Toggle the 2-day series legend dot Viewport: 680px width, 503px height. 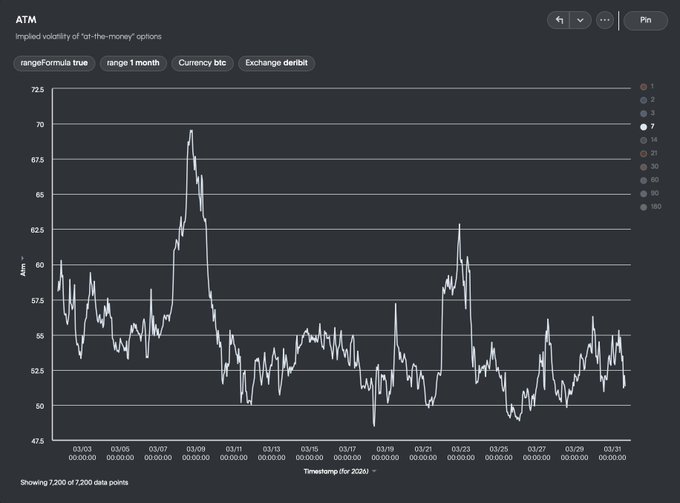(x=648, y=100)
